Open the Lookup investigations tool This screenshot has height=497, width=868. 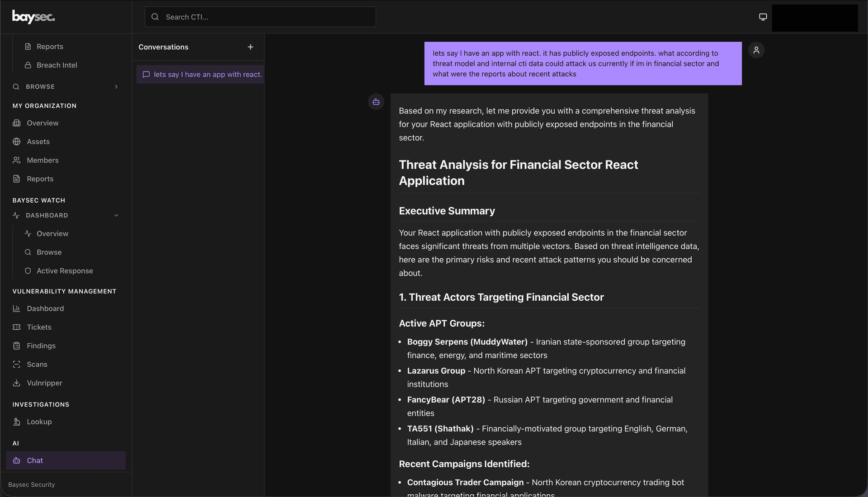[39, 422]
